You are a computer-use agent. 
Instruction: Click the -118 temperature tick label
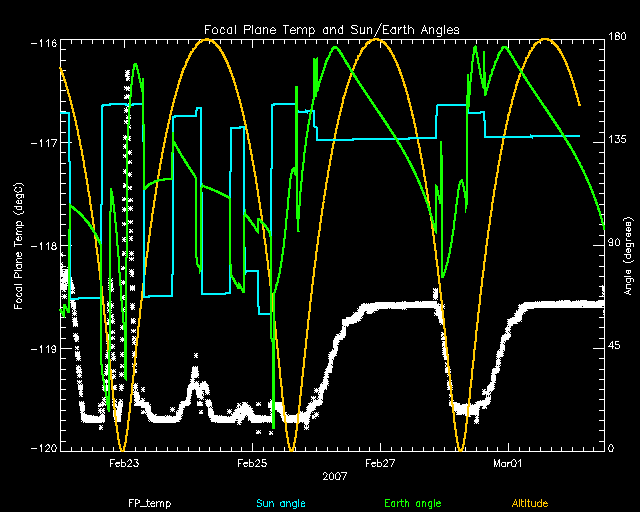pos(43,246)
